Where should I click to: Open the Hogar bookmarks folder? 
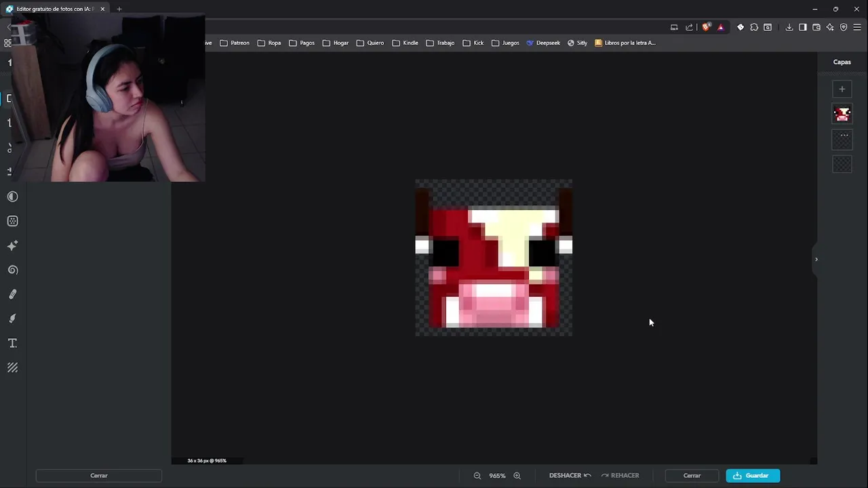[x=336, y=43]
